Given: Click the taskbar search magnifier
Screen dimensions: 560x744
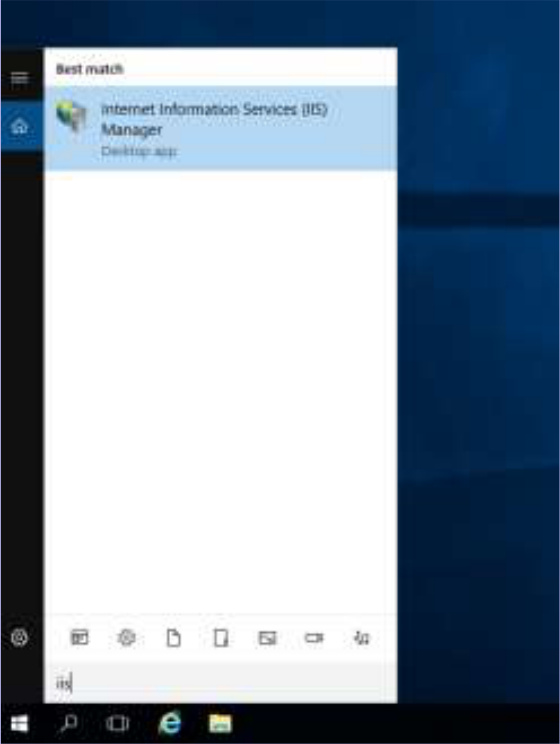Looking at the screenshot, I should 69,724.
